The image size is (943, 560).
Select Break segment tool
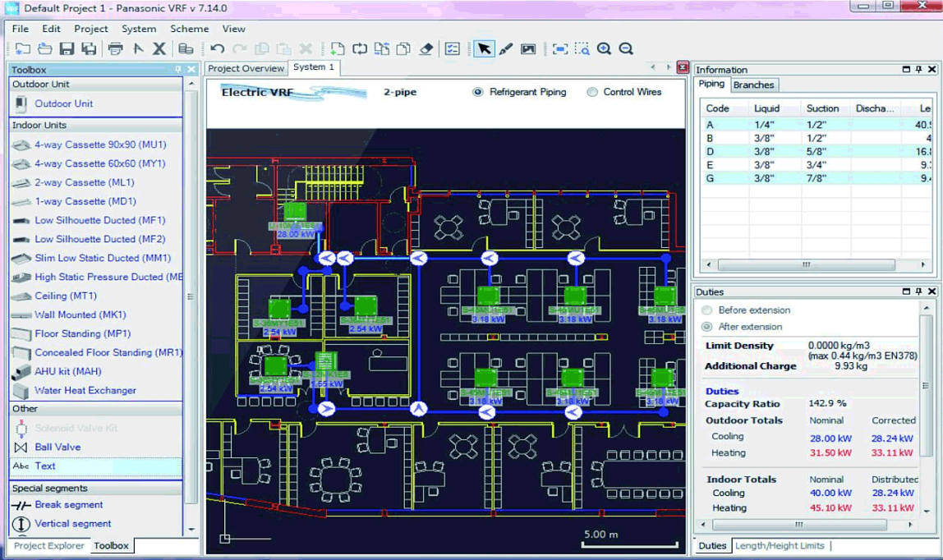(x=68, y=505)
